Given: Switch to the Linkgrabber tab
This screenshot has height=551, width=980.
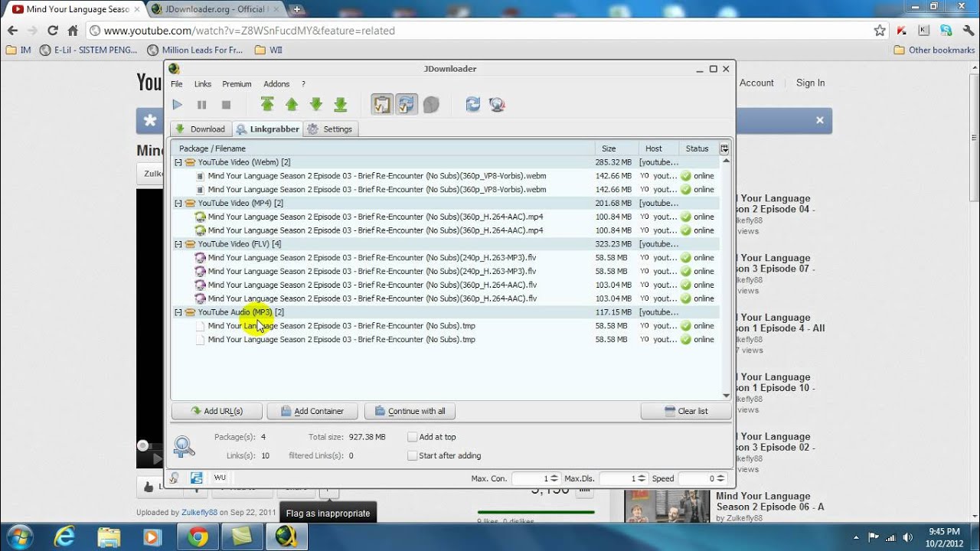Looking at the screenshot, I should (x=267, y=129).
